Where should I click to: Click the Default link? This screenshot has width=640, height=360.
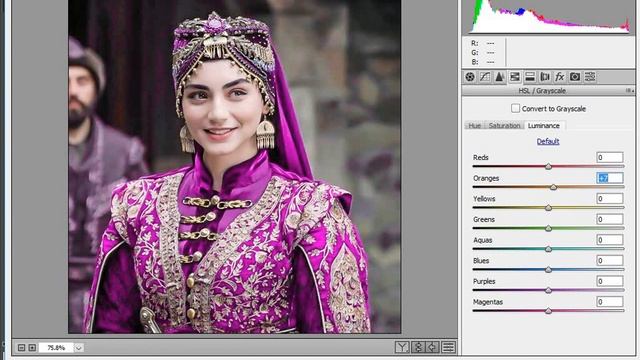(x=548, y=141)
